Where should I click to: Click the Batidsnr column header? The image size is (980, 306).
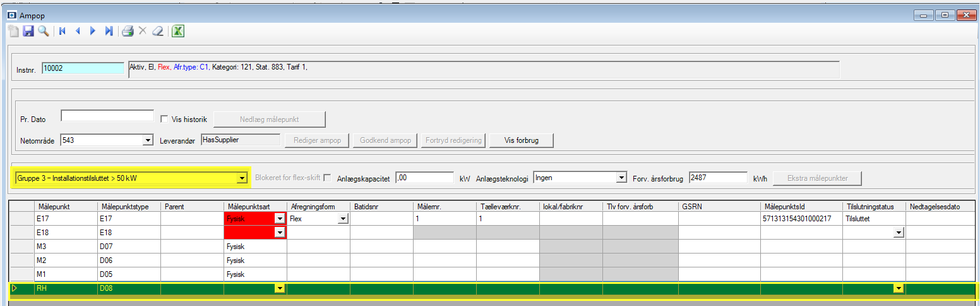(381, 206)
